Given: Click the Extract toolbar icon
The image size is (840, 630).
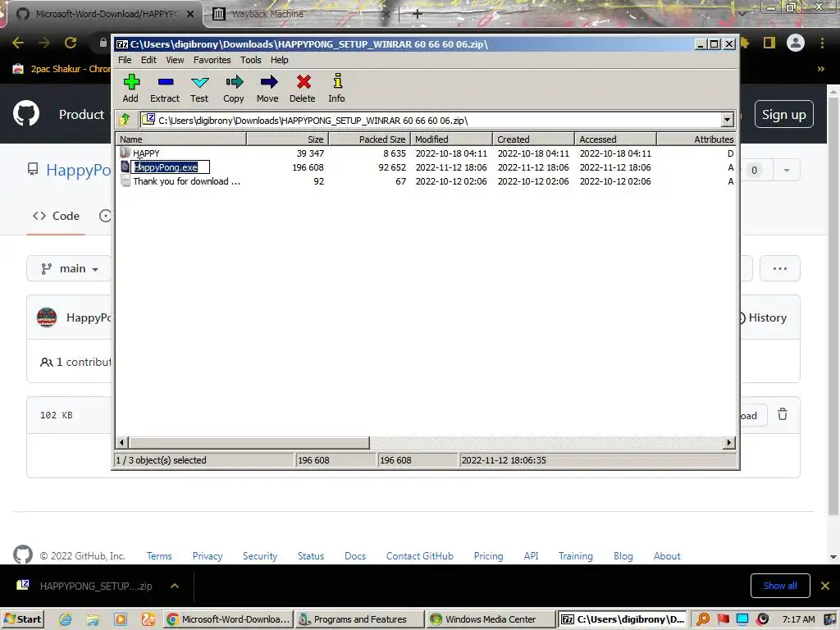Looking at the screenshot, I should point(165,89).
